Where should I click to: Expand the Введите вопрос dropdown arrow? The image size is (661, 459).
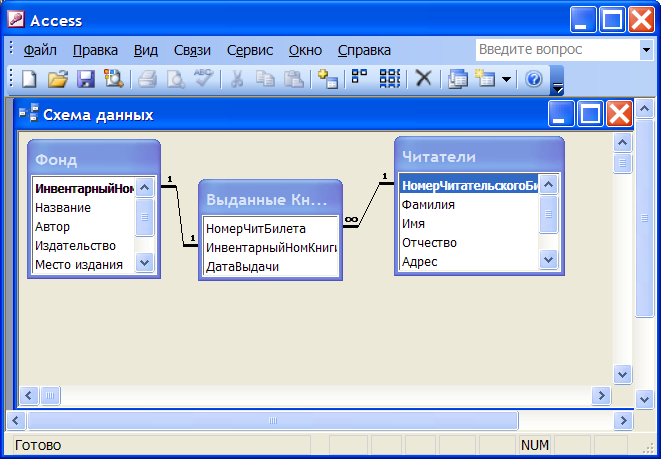pos(646,50)
